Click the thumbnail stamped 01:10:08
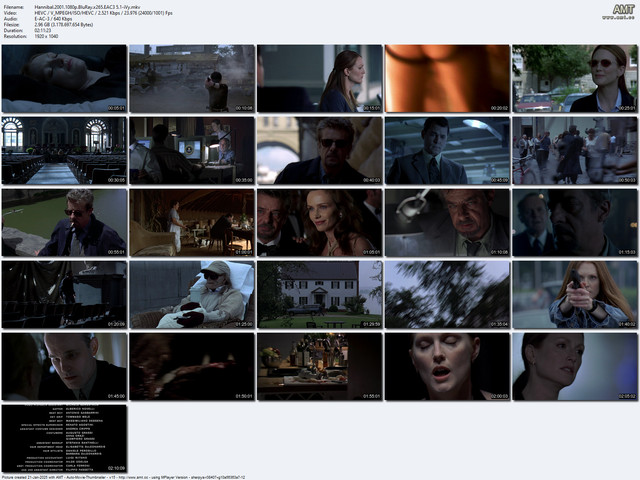 coord(447,222)
